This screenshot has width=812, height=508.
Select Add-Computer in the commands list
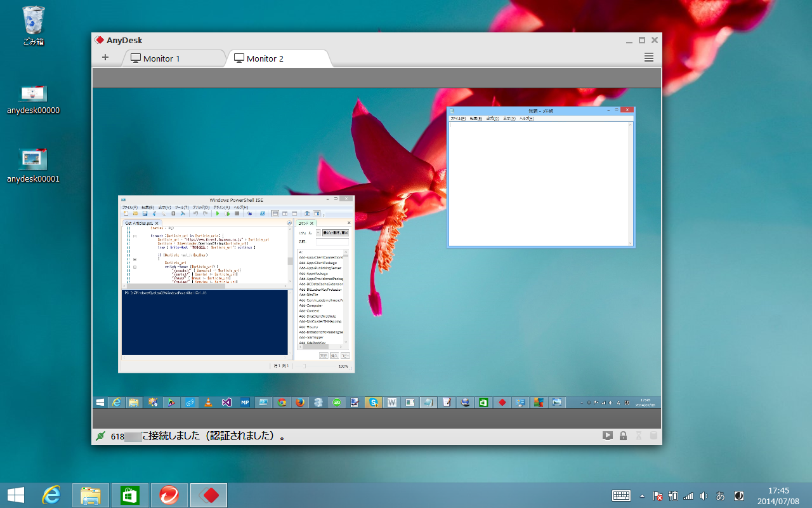(x=311, y=305)
